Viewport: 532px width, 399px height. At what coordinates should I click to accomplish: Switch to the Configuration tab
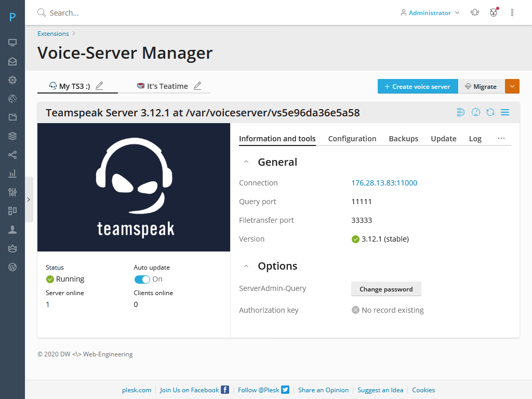coord(352,139)
